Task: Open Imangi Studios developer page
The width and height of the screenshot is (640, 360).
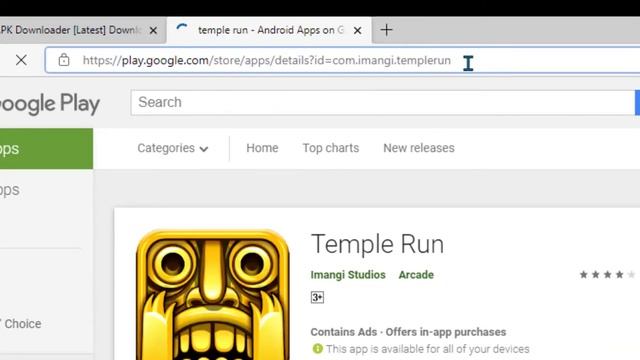Action: [x=348, y=275]
